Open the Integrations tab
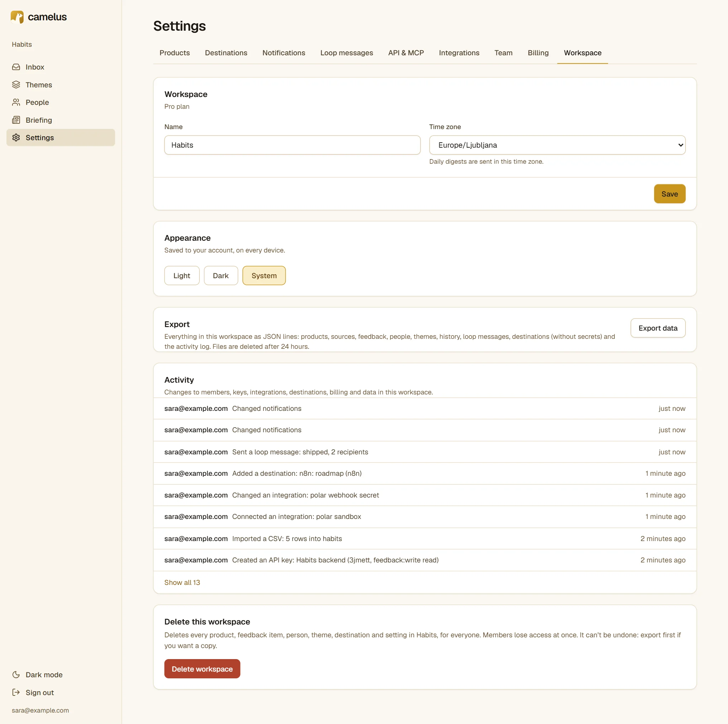 coord(459,53)
